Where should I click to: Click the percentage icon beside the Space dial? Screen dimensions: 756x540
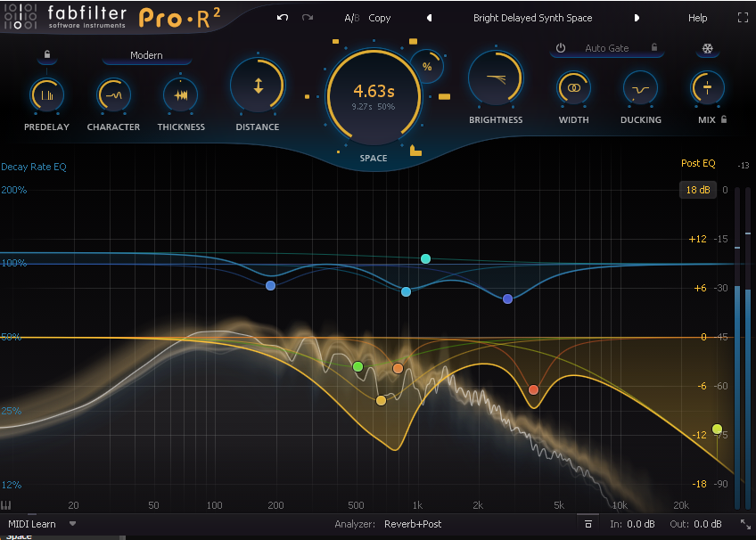tap(427, 64)
